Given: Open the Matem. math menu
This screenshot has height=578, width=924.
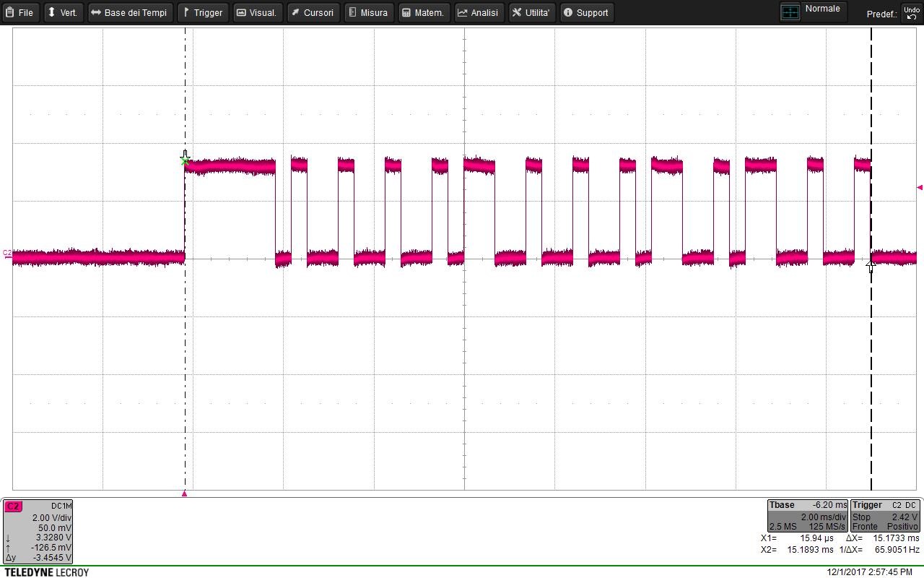Looking at the screenshot, I should (423, 13).
